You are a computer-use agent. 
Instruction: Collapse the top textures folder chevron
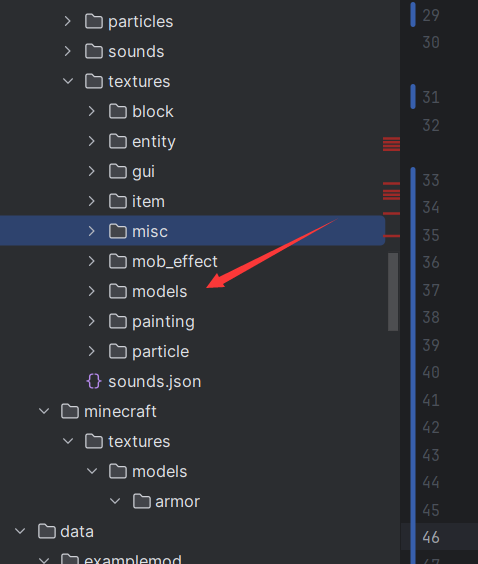click(68, 81)
